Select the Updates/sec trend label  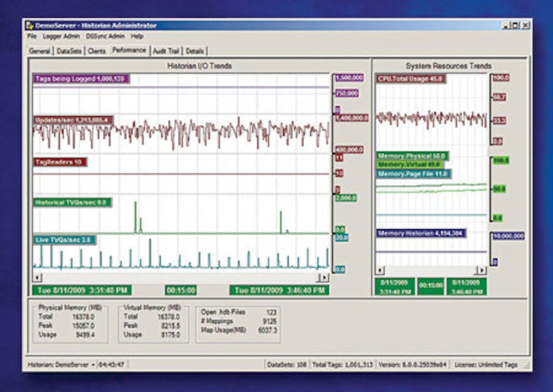pos(73,120)
